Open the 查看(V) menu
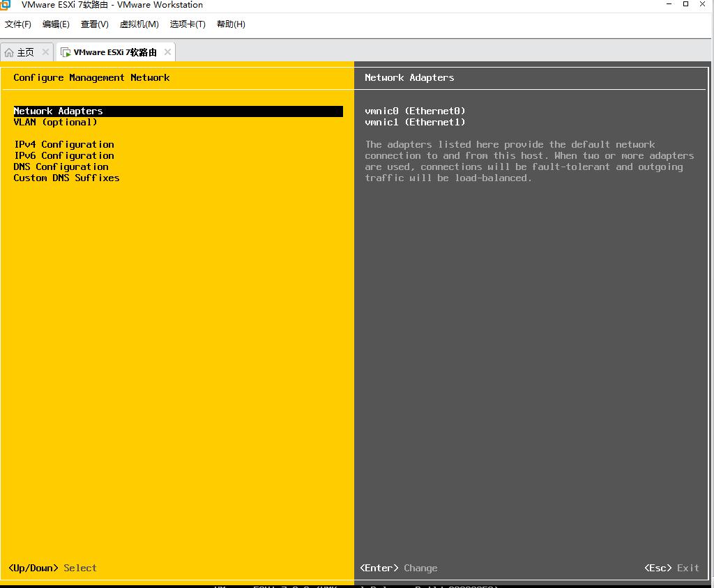 pos(94,24)
